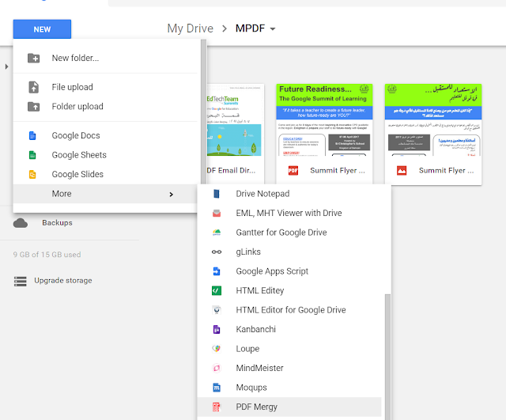Viewport: 506px width, 420px height.
Task: Click the PDF Summit Flyer ... file name
Action: [x=338, y=171]
